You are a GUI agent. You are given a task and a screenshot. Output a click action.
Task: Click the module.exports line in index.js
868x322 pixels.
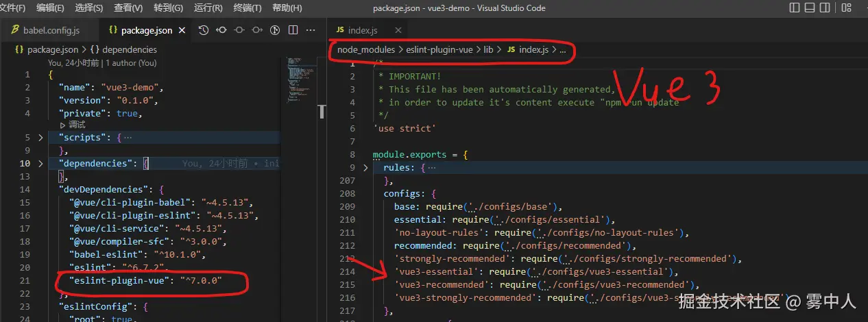(x=420, y=155)
